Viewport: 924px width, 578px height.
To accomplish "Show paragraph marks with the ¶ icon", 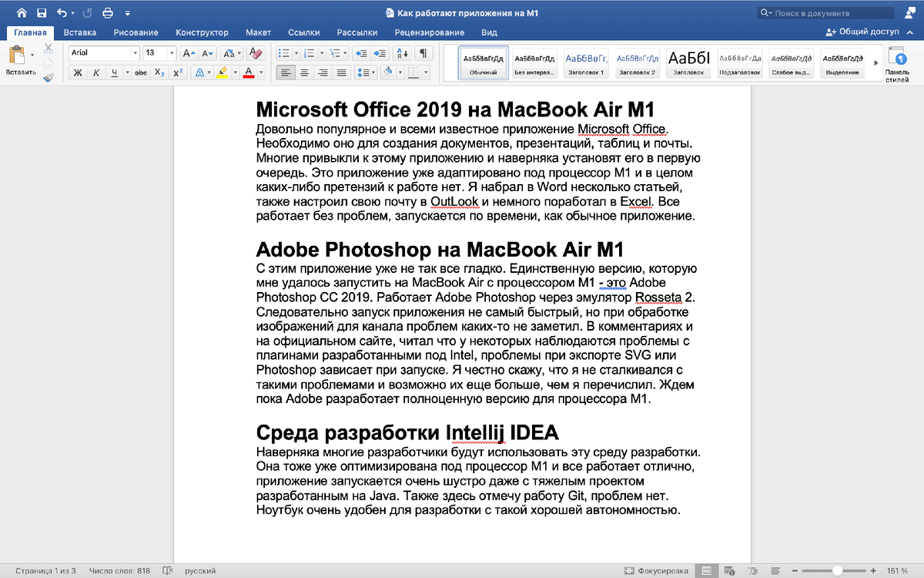I will 423,54.
